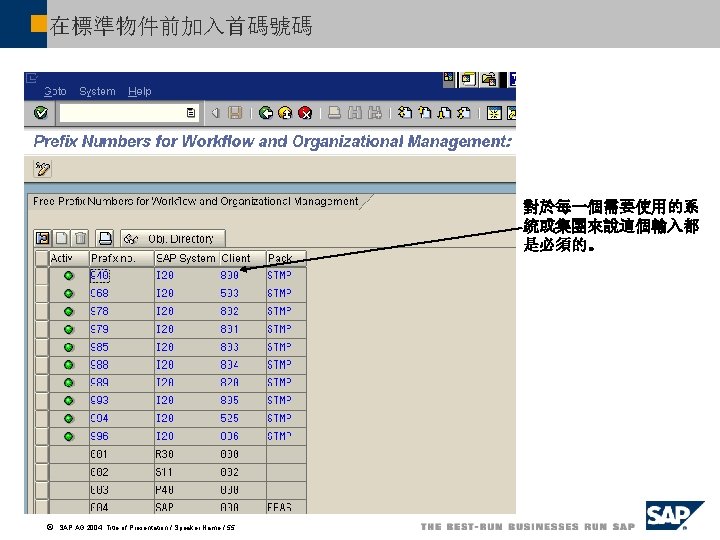Click the icon left of the blank-page Create icon
Image resolution: width=720 pixels, height=540 pixels.
43,238
